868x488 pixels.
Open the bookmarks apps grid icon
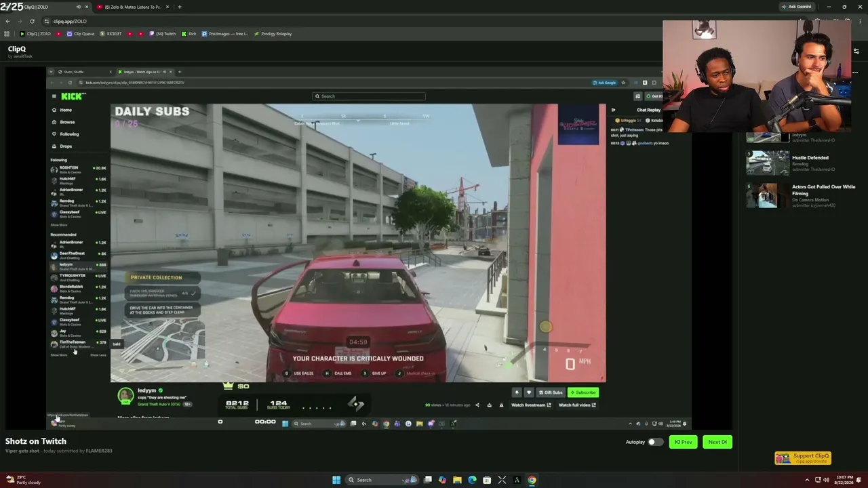pyautogui.click(x=7, y=34)
